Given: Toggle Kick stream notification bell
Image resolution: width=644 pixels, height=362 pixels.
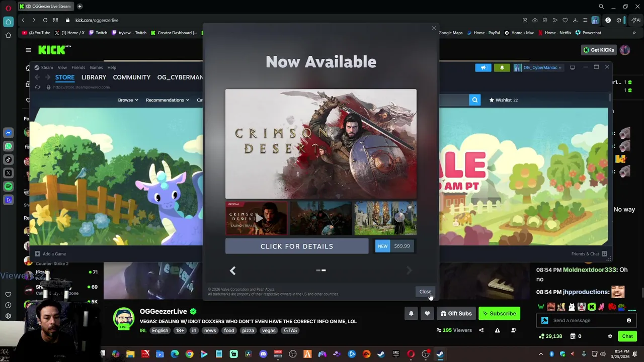Looking at the screenshot, I should click(411, 314).
